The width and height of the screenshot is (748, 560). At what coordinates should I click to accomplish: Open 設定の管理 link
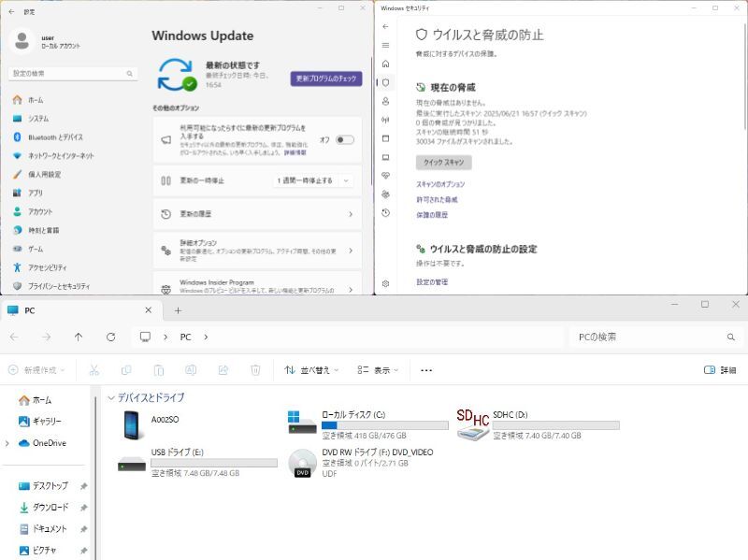(432, 282)
